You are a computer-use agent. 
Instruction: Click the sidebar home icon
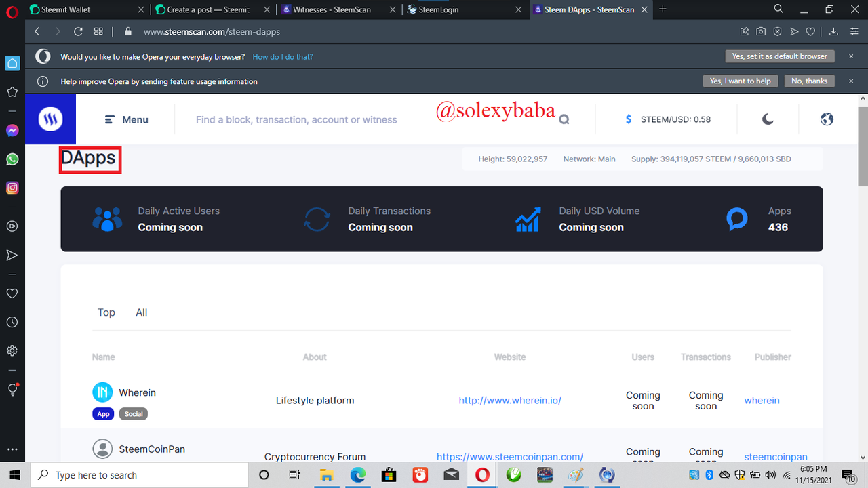pos(12,63)
